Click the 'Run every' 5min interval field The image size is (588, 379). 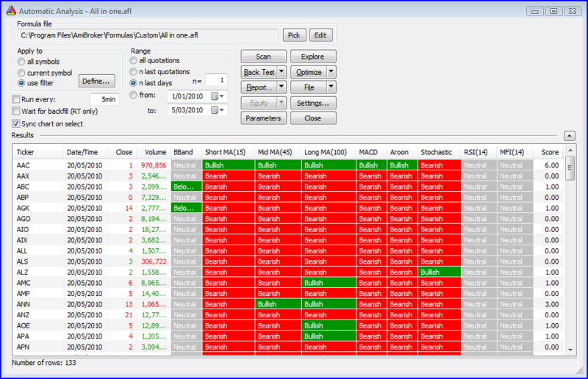[104, 99]
